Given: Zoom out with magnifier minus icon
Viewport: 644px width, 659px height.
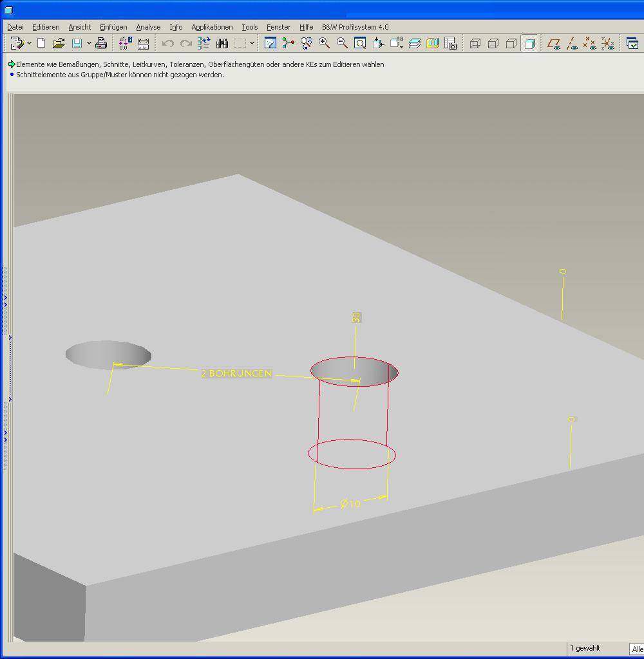Looking at the screenshot, I should 343,43.
